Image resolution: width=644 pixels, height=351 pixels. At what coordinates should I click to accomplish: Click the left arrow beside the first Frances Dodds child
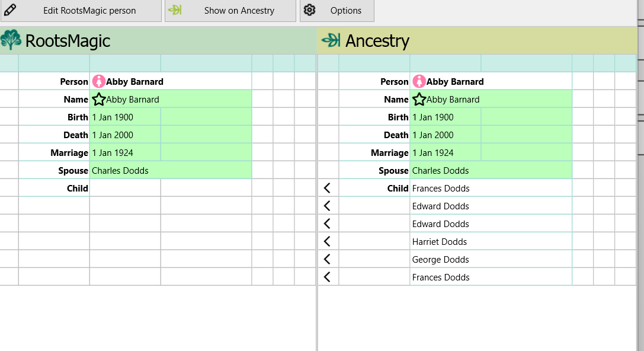(328, 188)
